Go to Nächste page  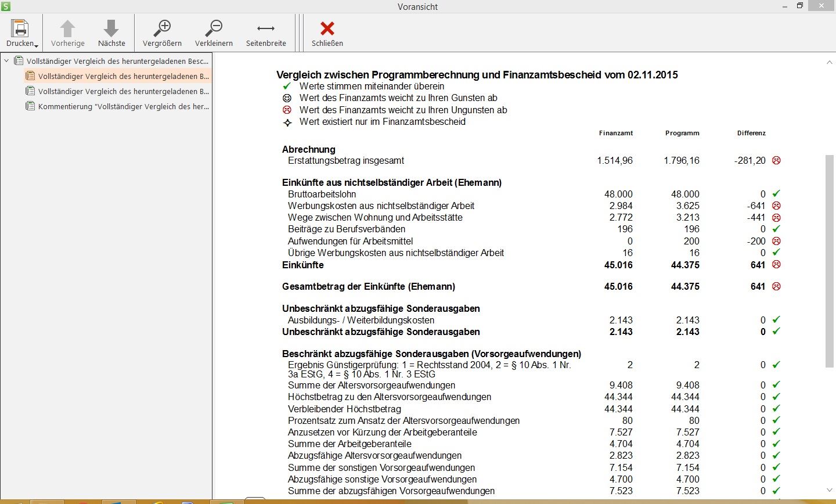click(111, 33)
